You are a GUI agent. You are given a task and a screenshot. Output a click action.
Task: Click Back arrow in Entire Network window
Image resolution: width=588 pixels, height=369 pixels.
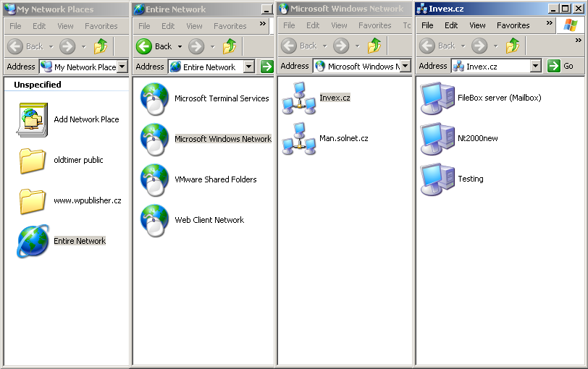point(143,46)
